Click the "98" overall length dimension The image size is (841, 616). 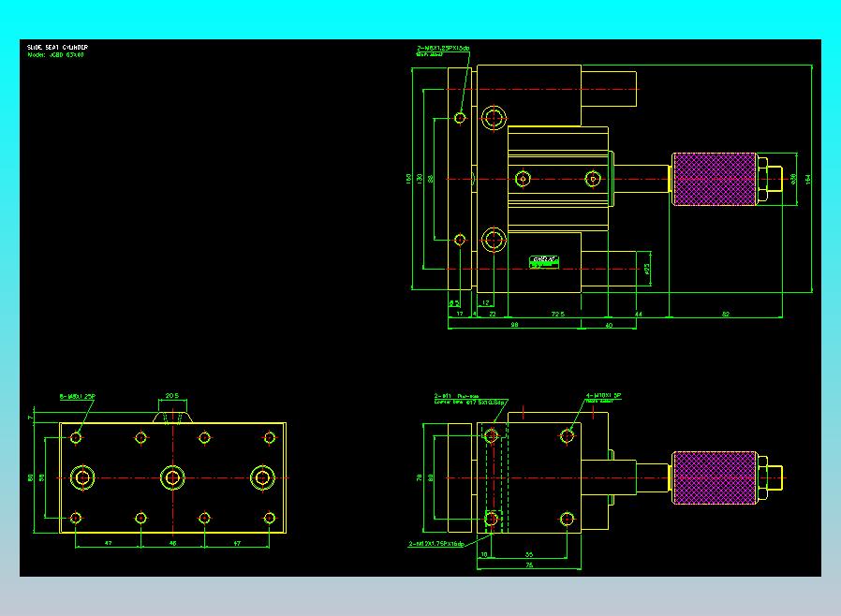[514, 325]
